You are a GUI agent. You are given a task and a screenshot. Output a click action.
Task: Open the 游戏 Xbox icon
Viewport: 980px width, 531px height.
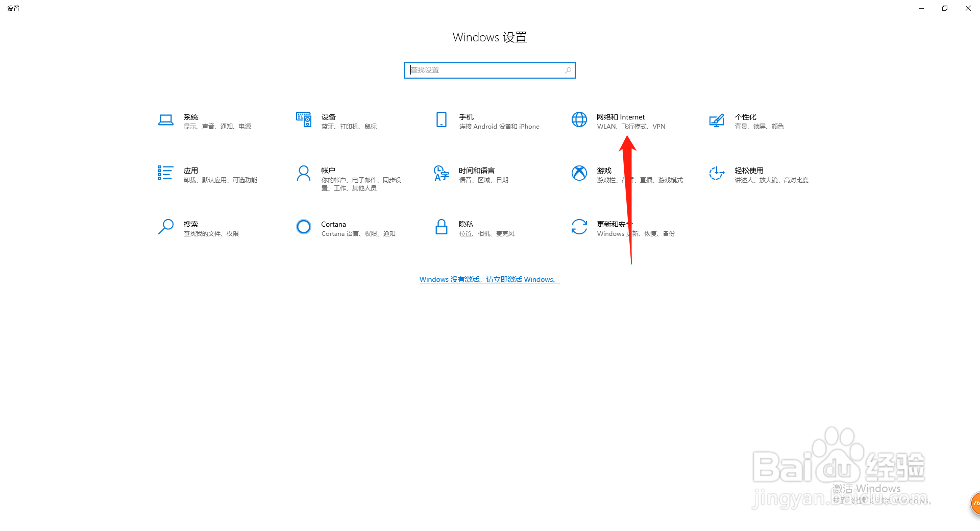579,173
